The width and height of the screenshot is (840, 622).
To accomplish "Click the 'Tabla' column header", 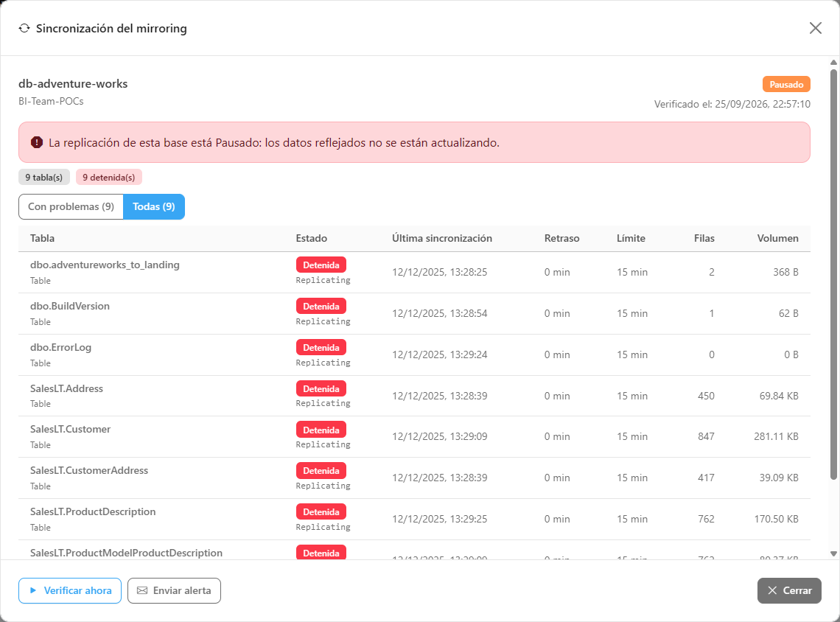I will point(42,238).
